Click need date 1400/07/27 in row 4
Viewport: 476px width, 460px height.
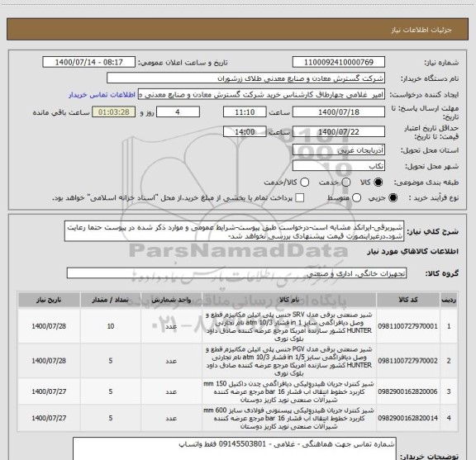pos(49,418)
